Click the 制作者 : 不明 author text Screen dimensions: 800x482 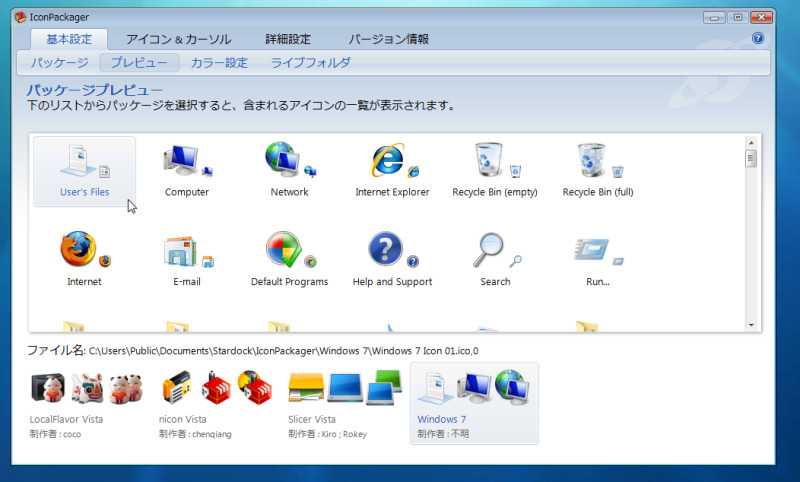pyautogui.click(x=443, y=434)
